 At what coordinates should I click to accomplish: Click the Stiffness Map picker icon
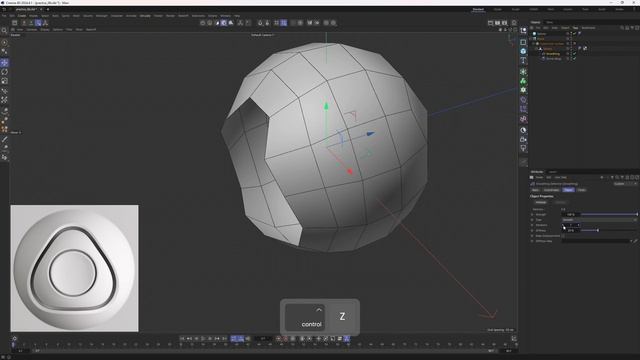(636, 241)
